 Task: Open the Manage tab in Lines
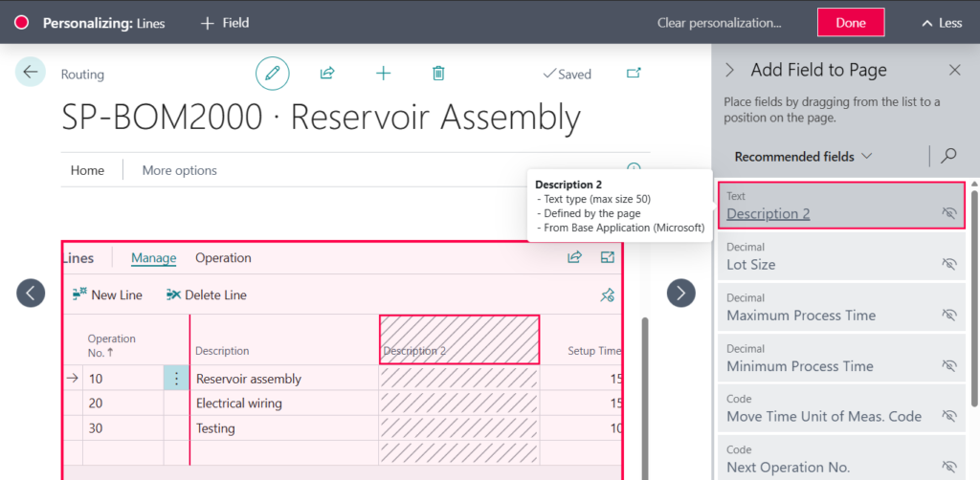[x=153, y=258]
